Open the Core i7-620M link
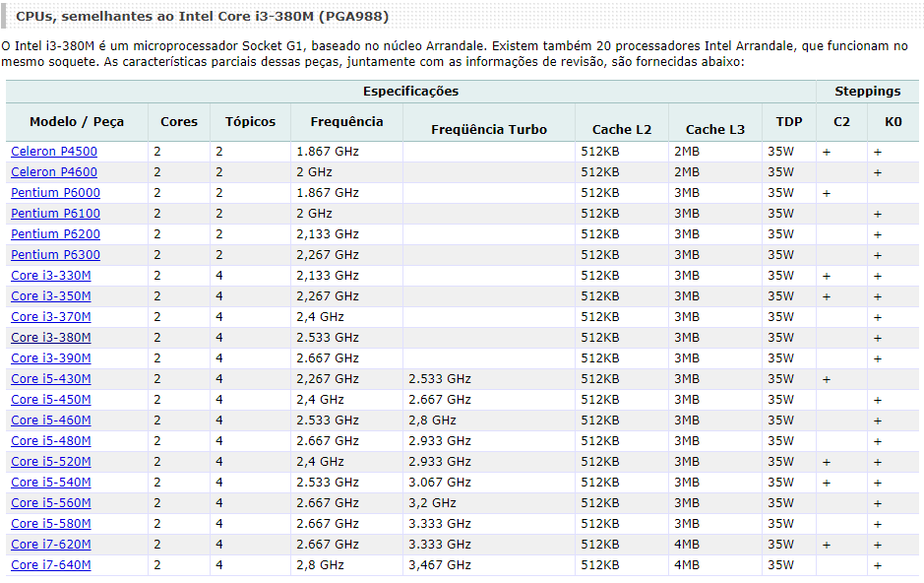 (x=51, y=544)
